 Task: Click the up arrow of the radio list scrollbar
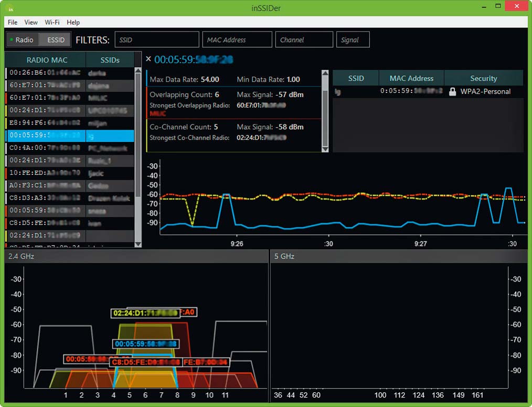138,70
